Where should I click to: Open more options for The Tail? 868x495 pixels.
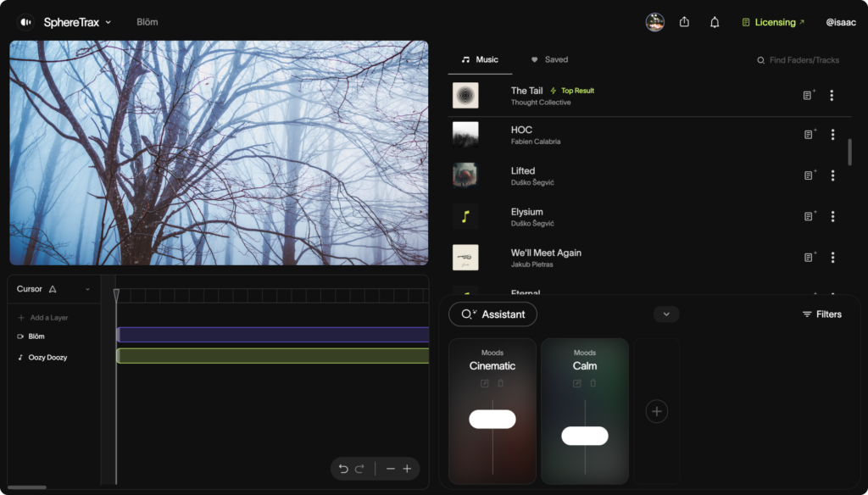pyautogui.click(x=832, y=95)
